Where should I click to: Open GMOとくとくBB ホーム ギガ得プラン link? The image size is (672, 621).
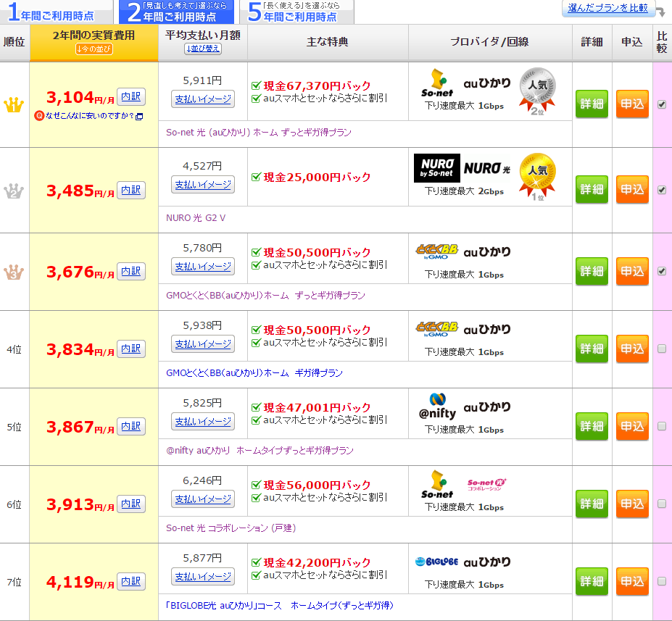point(254,373)
